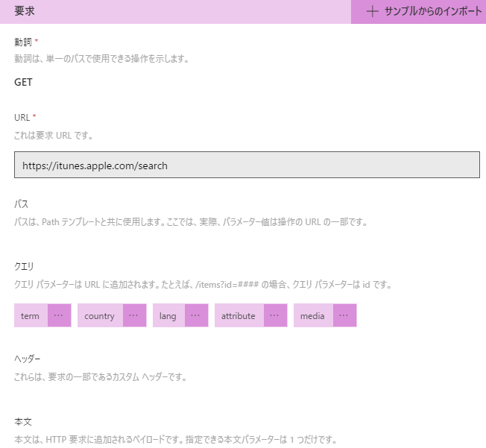
Task: Select the country query parameter
Action: coord(100,315)
